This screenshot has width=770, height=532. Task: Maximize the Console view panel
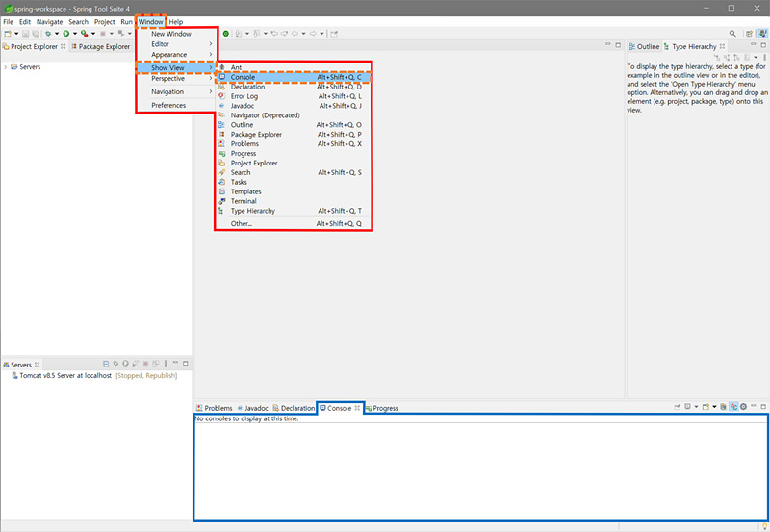(x=763, y=406)
